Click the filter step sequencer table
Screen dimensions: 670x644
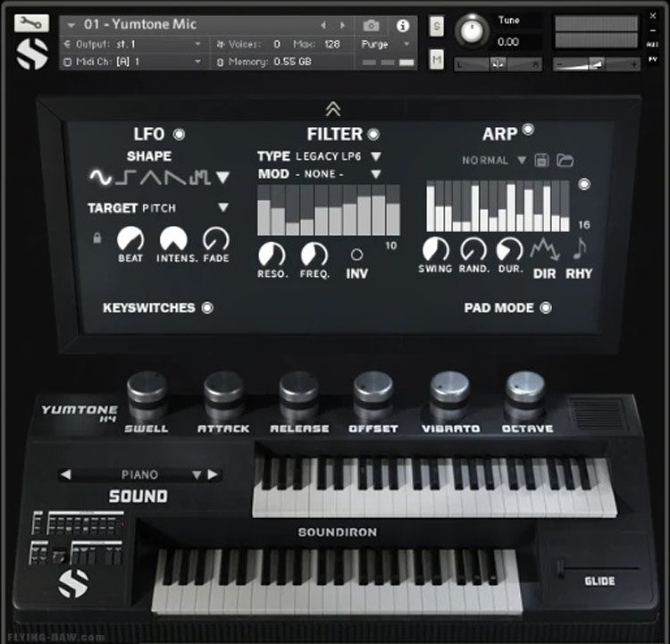[x=329, y=210]
